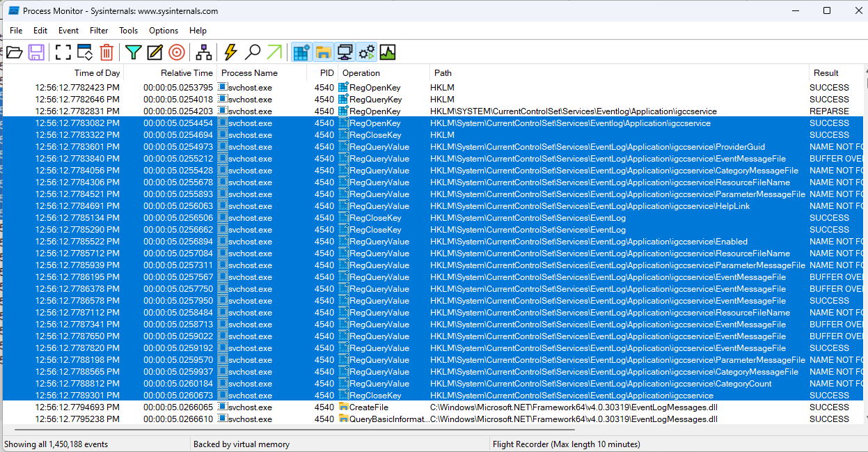The height and width of the screenshot is (452, 868).
Task: Click the Operation column header
Action: click(384, 73)
